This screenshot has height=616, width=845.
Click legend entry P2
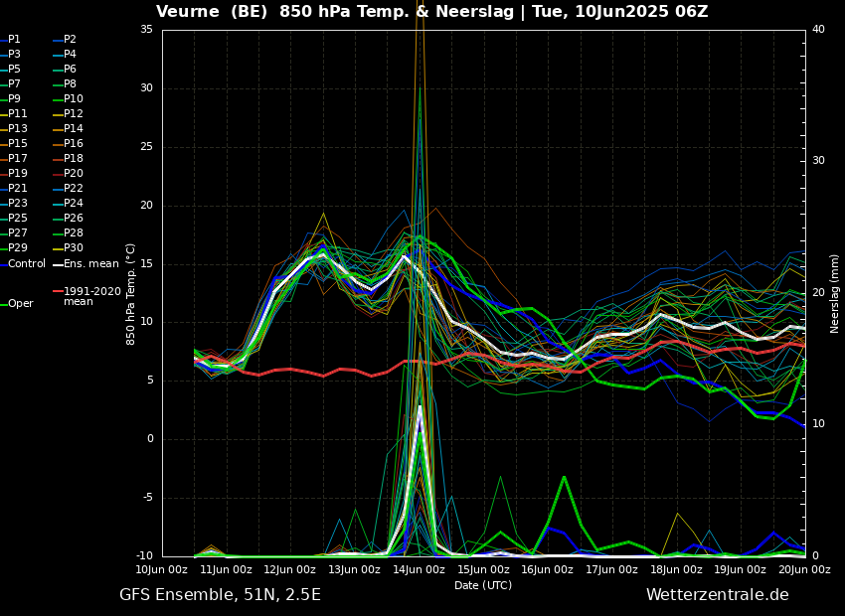pyautogui.click(x=65, y=40)
